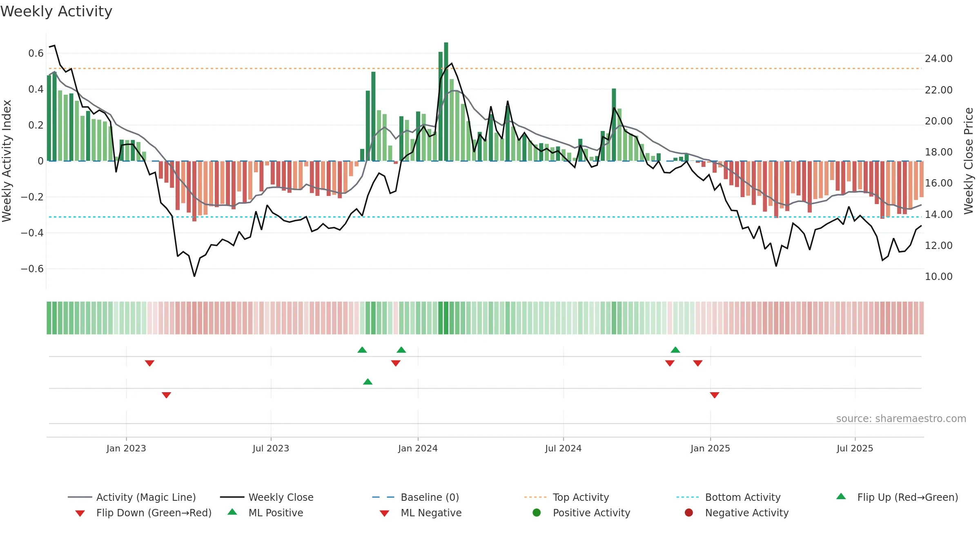Viewport: 980px width, 551px height.
Task: Click the Jan 2023 x-axis label
Action: coord(126,448)
